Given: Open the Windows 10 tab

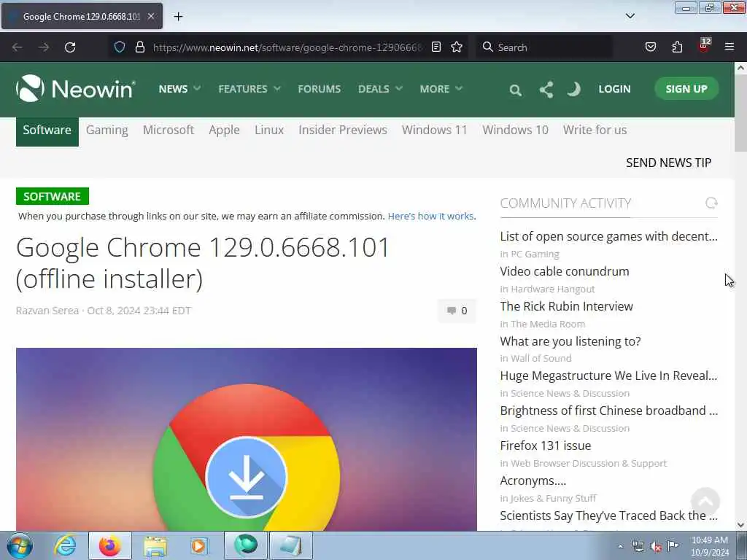Looking at the screenshot, I should point(515,130).
